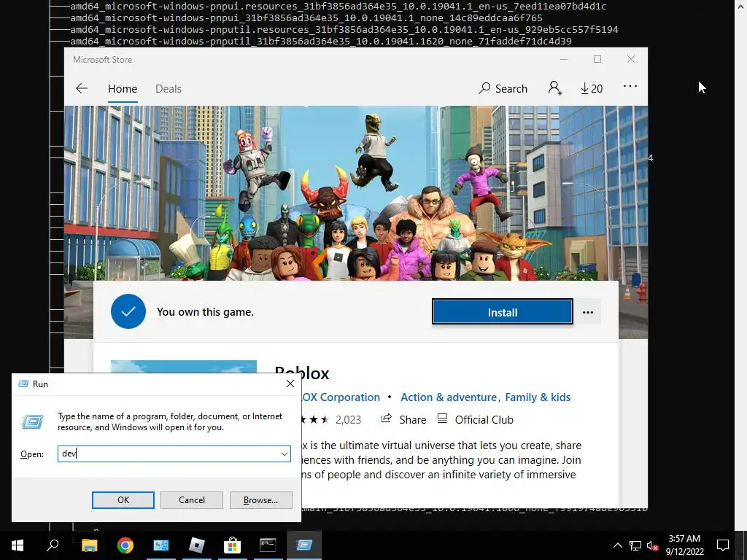Viewport: 747px width, 560px height.
Task: Click the owned-game checkmark icon
Action: pos(128,311)
